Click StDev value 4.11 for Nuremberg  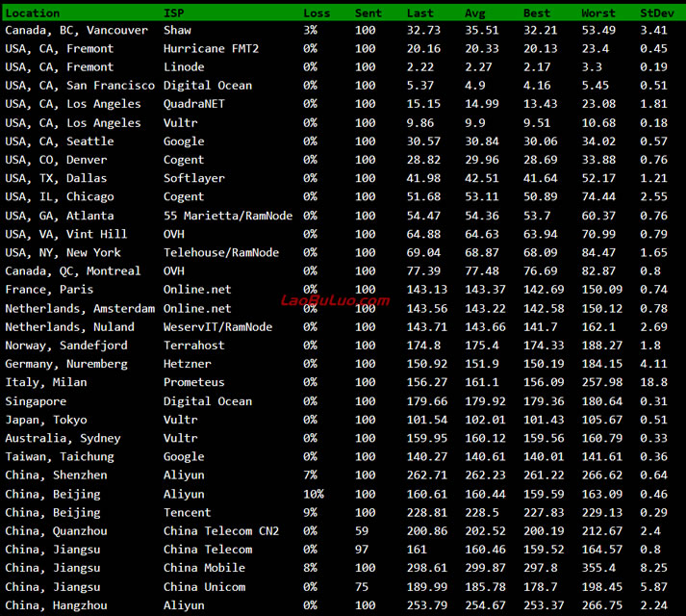coord(653,364)
